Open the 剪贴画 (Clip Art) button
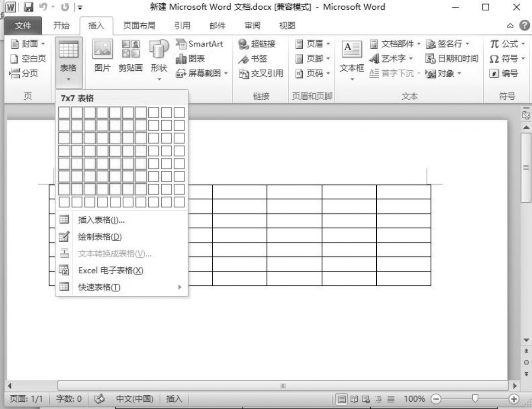Screen dimensions: 532x409 click(130, 56)
